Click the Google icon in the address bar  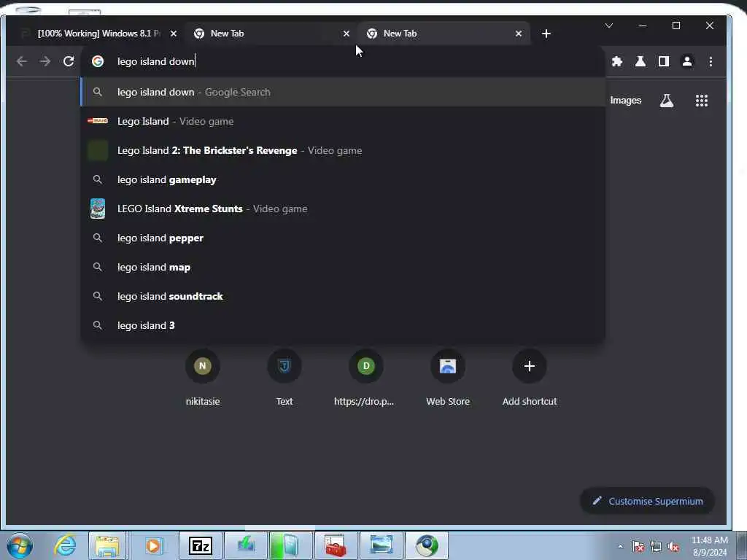coord(98,61)
